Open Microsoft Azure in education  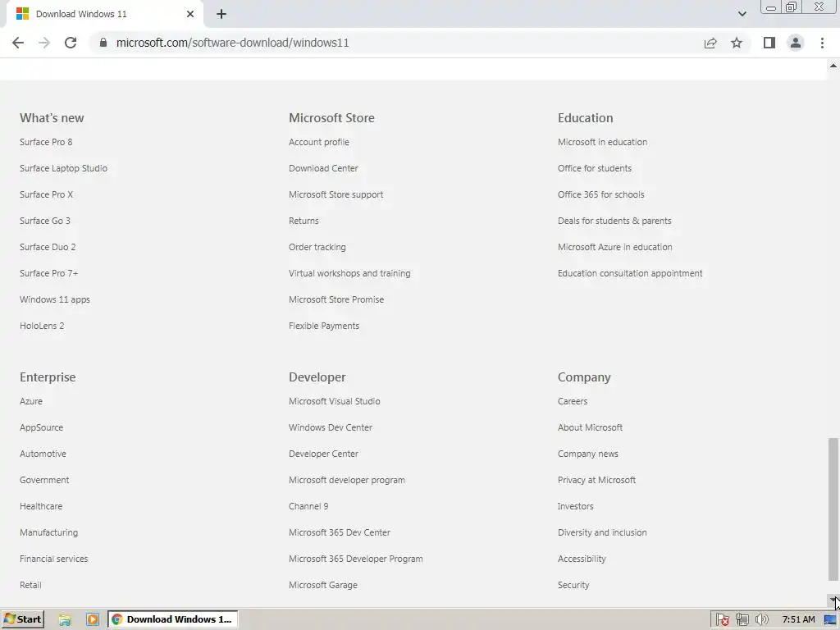click(x=615, y=247)
